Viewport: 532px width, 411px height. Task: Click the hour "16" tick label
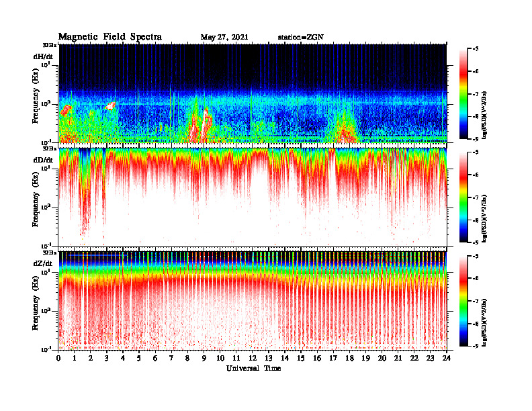tap(317, 359)
